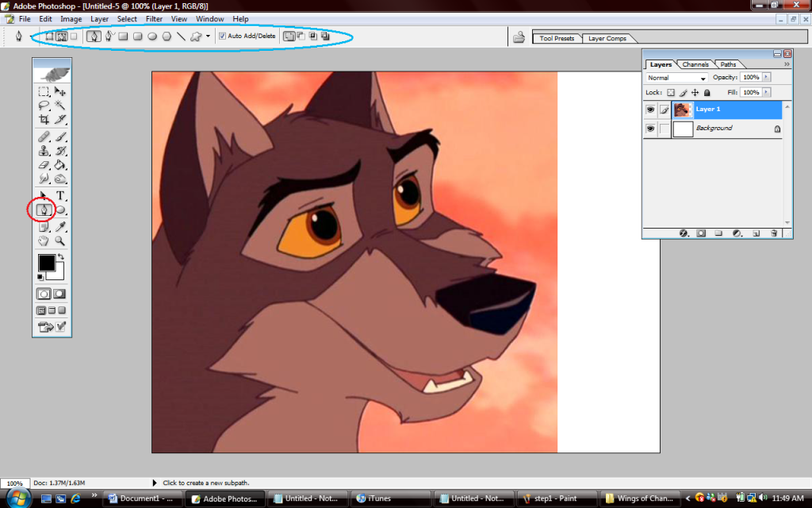Image resolution: width=812 pixels, height=508 pixels.
Task: Choose the Hand tool
Action: click(x=44, y=241)
